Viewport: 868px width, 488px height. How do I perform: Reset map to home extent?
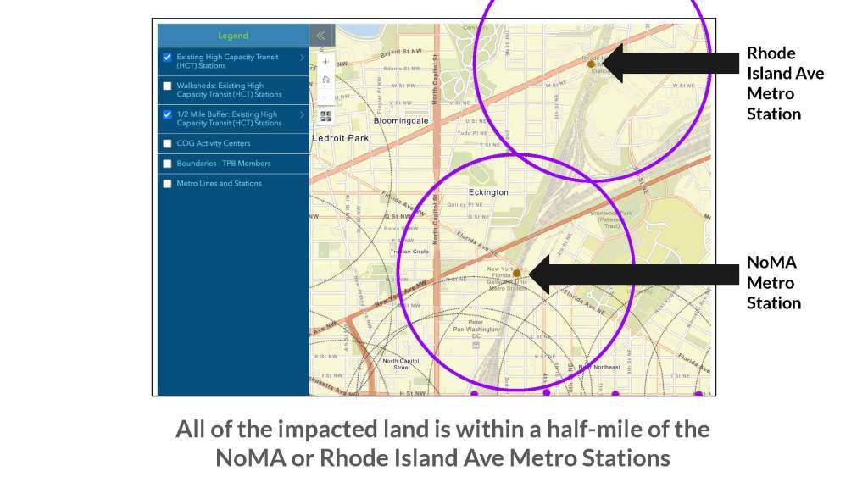coord(326,79)
